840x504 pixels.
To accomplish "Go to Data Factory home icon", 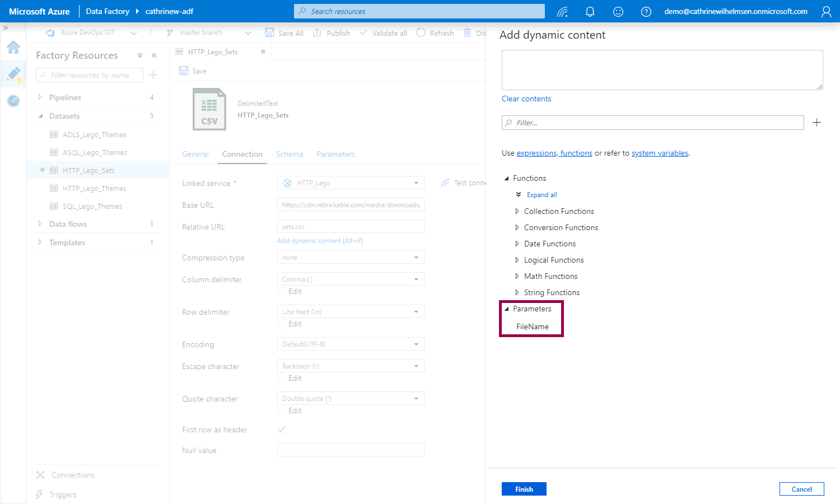I will [13, 48].
